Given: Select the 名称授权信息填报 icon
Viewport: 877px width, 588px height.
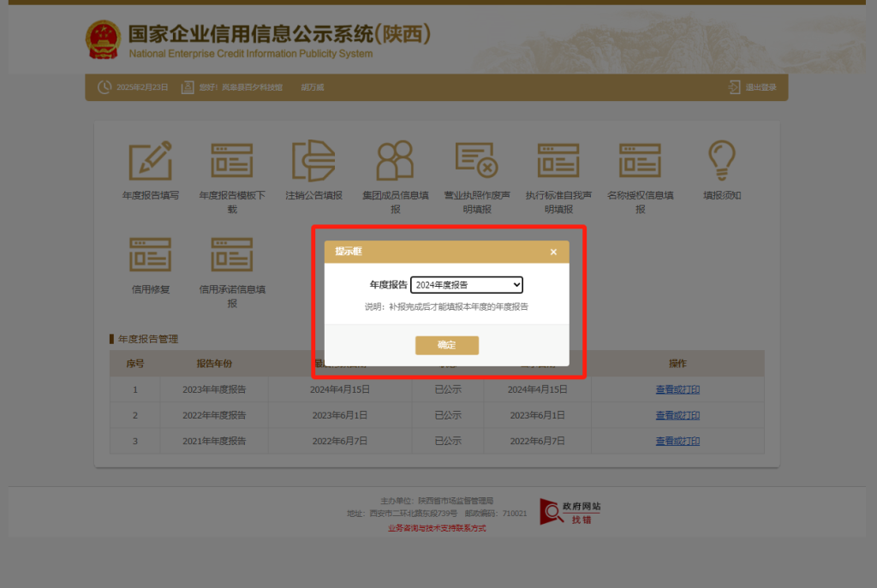Looking at the screenshot, I should coord(640,160).
